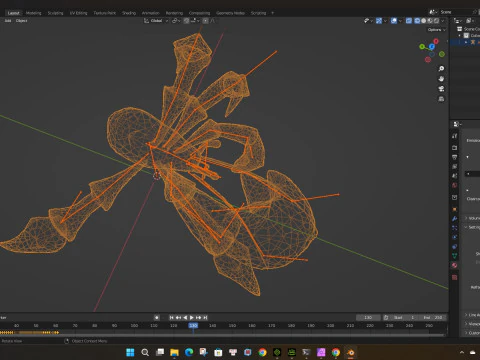Toggle the pin scene icon
The height and width of the screenshot is (360, 480).
point(475,12)
